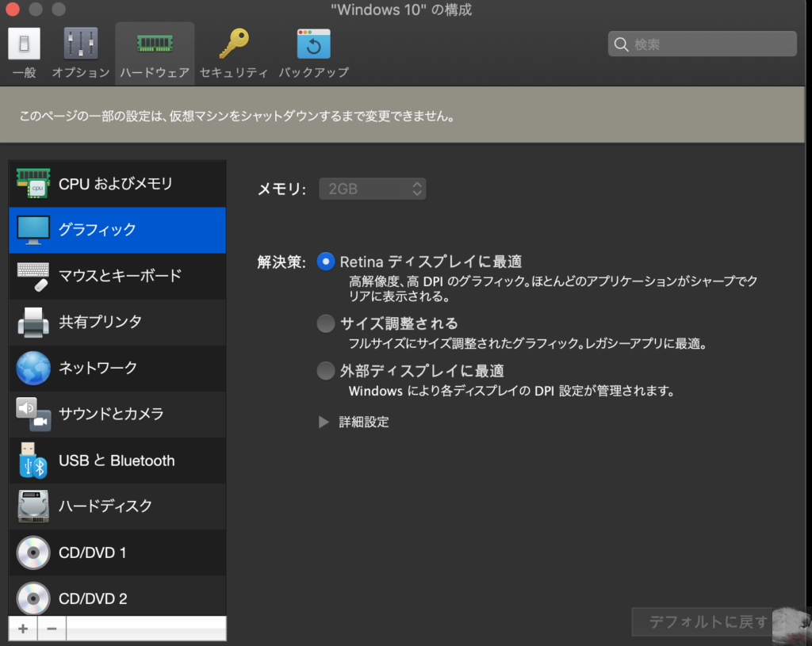The image size is (812, 646).
Task: Click the CD/DVD 2 disc icon
Action: (33, 598)
